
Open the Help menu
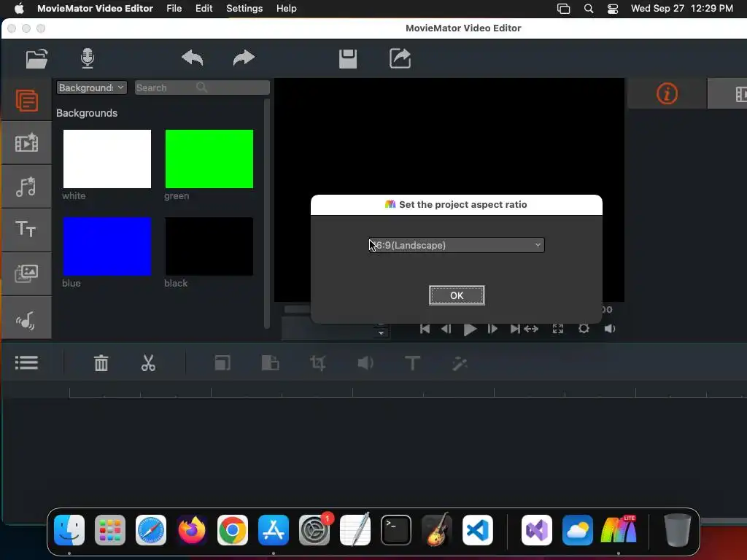pos(286,9)
